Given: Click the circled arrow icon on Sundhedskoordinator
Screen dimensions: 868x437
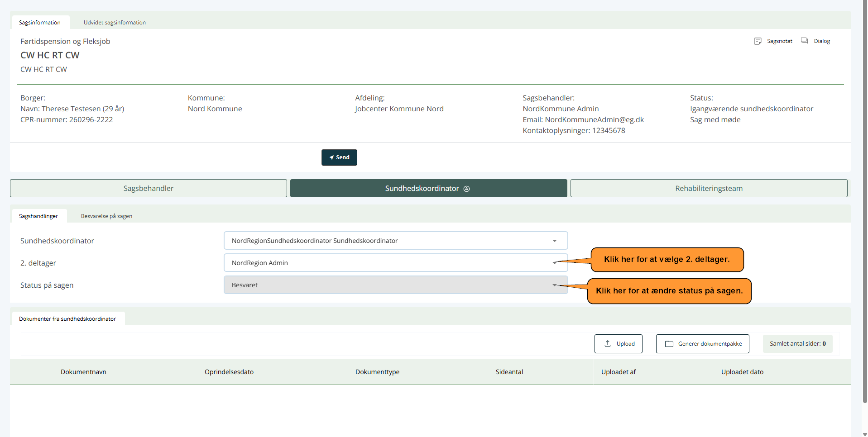Looking at the screenshot, I should point(466,189).
